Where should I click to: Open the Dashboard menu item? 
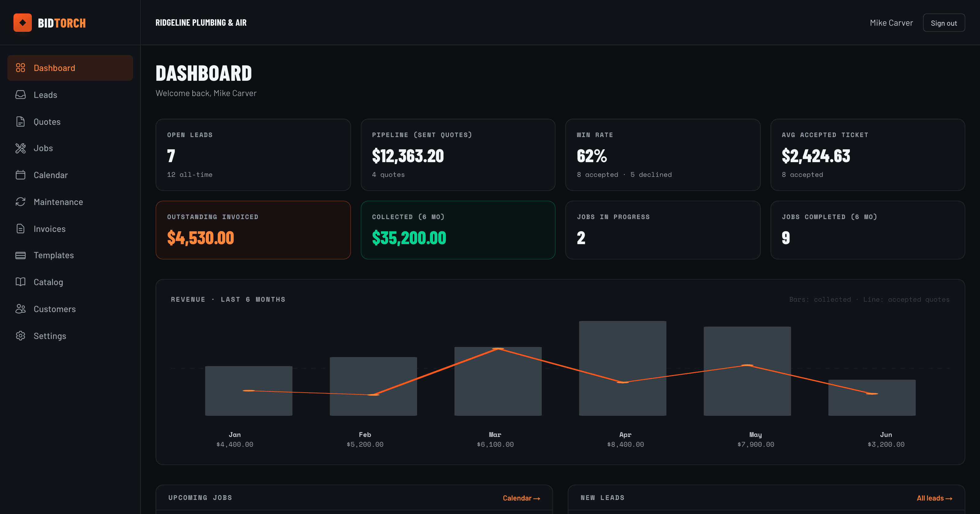pyautogui.click(x=70, y=68)
